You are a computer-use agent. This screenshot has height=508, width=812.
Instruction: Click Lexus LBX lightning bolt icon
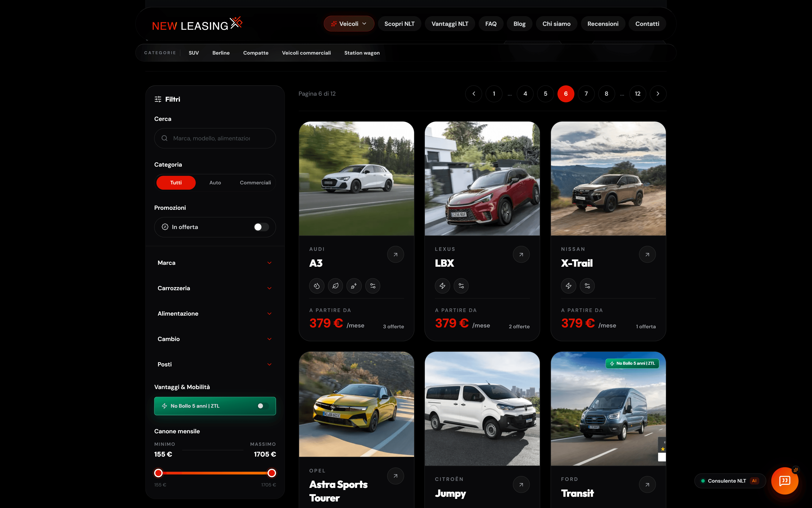[442, 286]
